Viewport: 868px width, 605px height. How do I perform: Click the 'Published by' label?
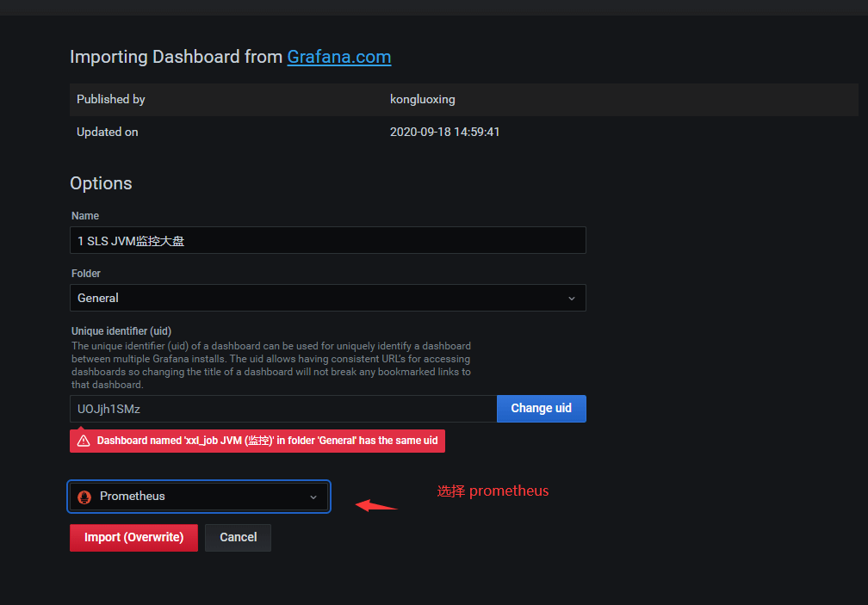coord(111,100)
